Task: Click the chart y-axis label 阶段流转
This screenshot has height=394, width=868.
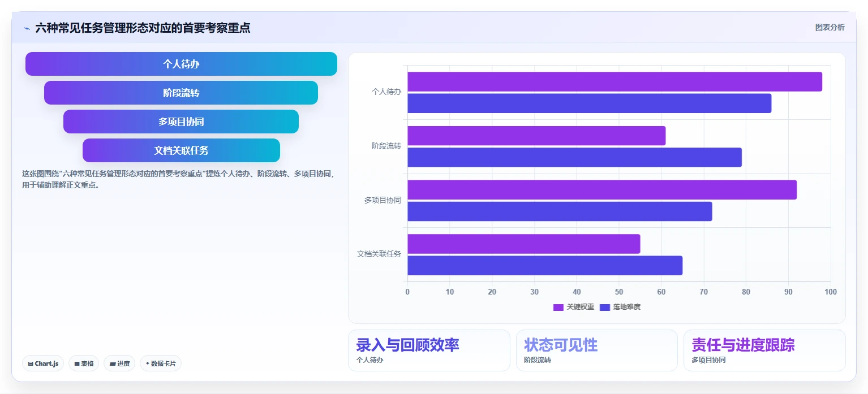Action: click(x=386, y=146)
